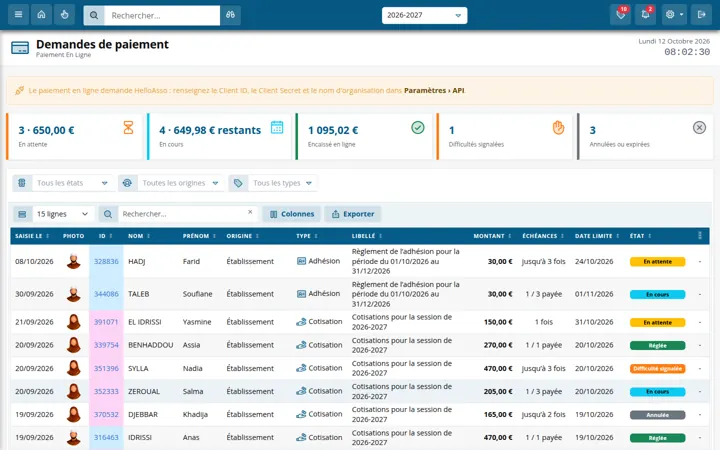Image resolution: width=720 pixels, height=450 pixels.
Task: Click the hand icon on Difficultés signalées card
Action: pyautogui.click(x=558, y=127)
